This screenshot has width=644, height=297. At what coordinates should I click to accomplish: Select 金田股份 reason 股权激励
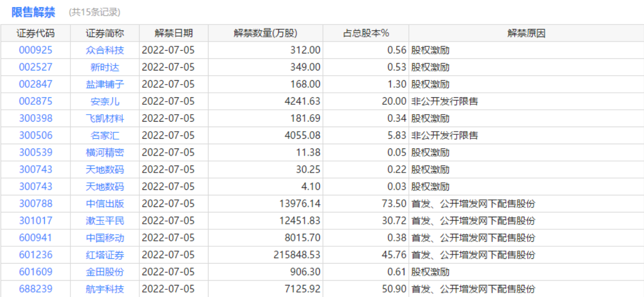click(x=430, y=272)
